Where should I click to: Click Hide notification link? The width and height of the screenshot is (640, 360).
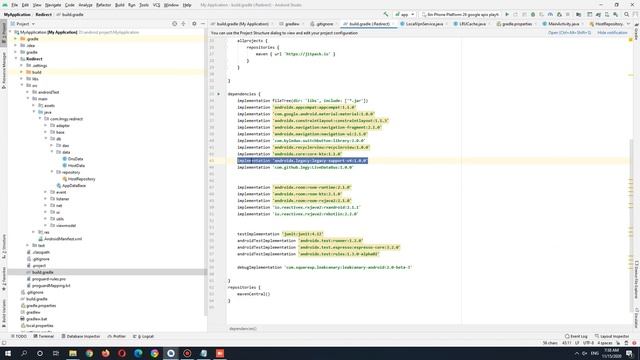pyautogui.click(x=612, y=33)
